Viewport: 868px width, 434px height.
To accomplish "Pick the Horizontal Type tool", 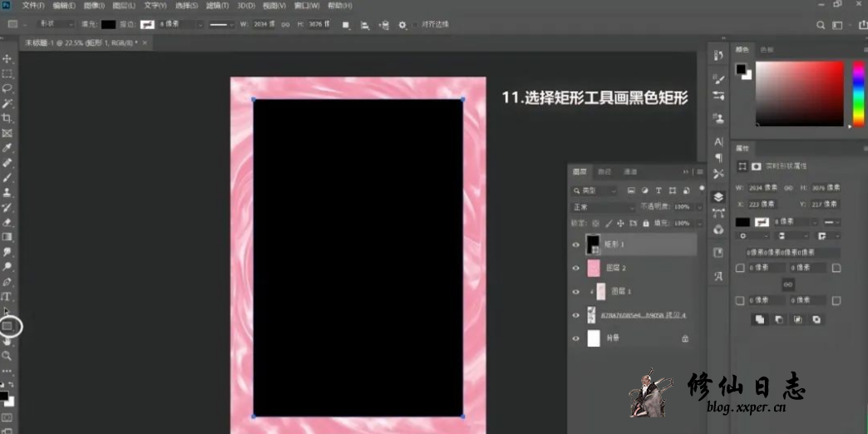I will (x=7, y=296).
